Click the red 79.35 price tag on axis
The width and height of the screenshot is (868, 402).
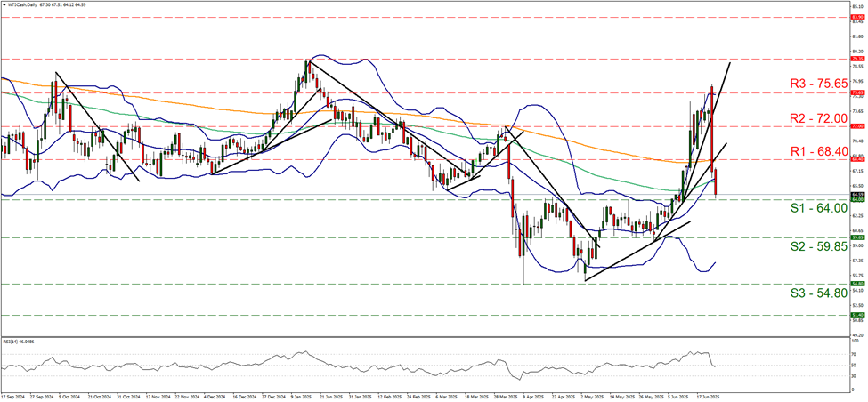[x=856, y=60]
